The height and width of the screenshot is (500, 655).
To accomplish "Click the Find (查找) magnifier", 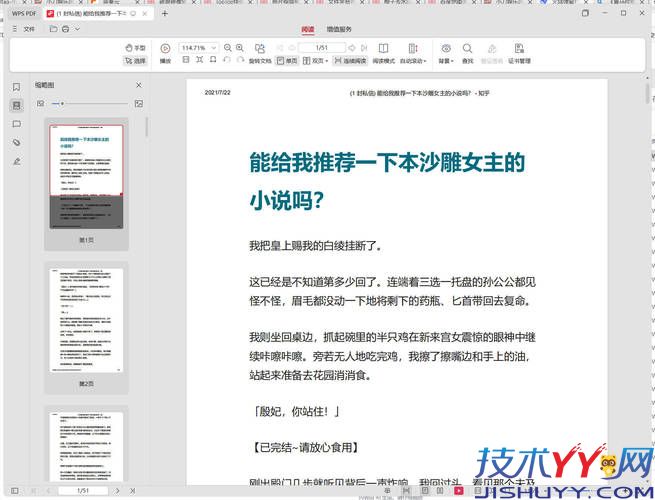I will click(x=467, y=53).
